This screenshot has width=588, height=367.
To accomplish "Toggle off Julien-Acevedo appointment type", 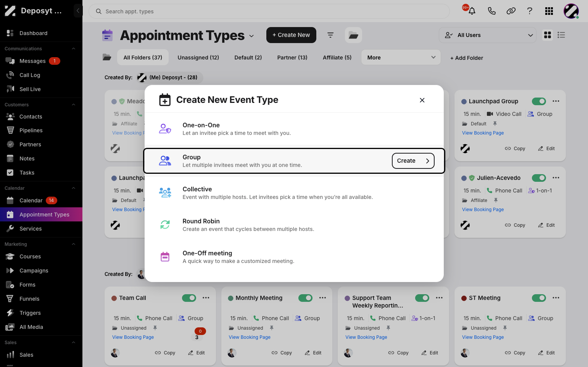I will (x=539, y=178).
